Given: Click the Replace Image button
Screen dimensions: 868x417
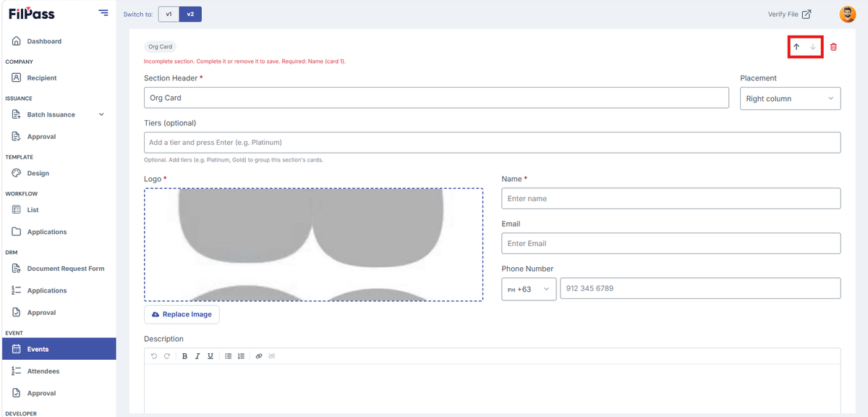Looking at the screenshot, I should (182, 314).
